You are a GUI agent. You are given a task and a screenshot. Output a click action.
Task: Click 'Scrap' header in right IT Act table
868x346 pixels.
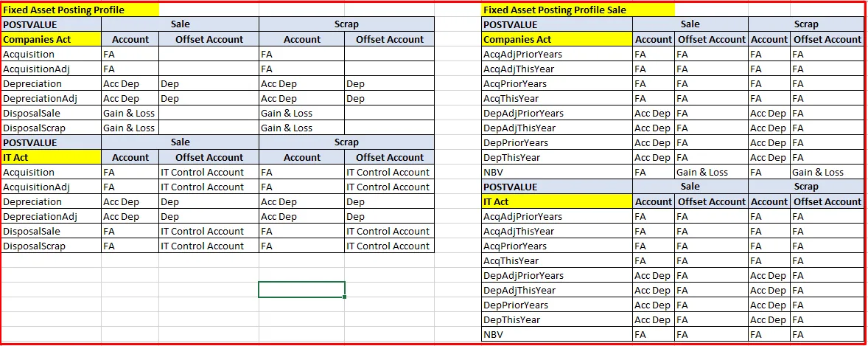(x=806, y=187)
